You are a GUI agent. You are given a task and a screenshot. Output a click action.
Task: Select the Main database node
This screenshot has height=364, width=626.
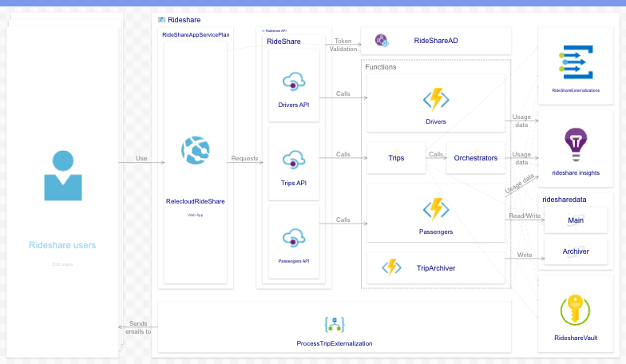[576, 220]
